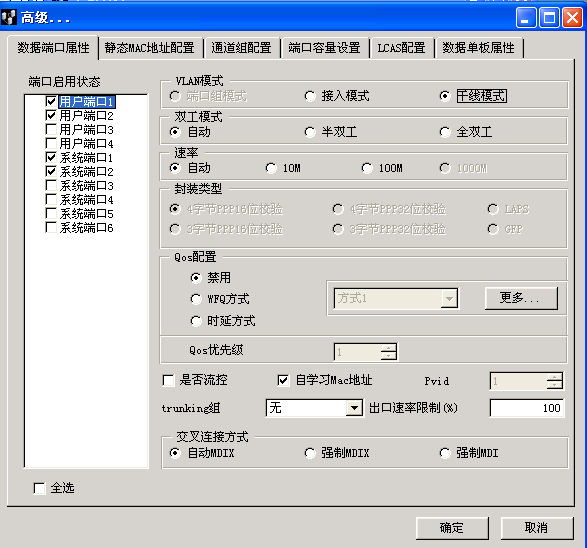This screenshot has width=587, height=548.
Task: Confirm with the 确定 button
Action: [x=452, y=528]
